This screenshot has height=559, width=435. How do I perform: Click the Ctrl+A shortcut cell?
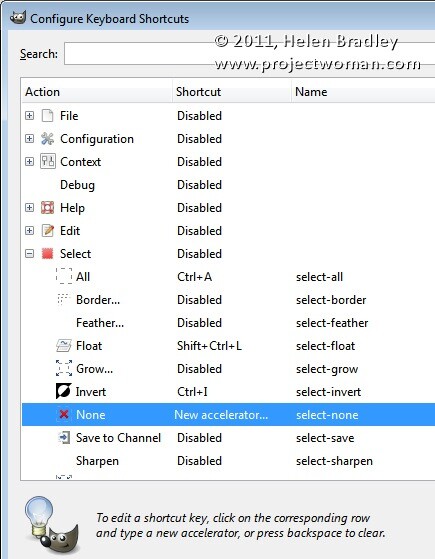[x=194, y=277]
